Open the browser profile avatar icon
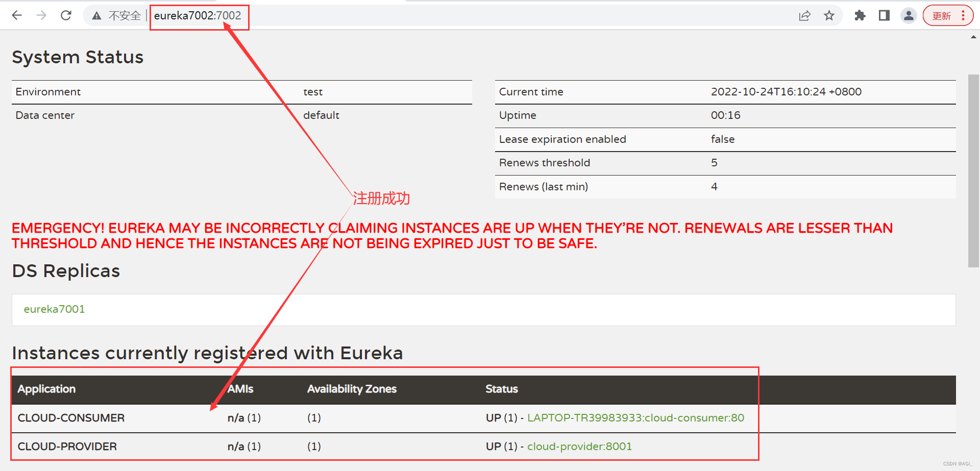The height and width of the screenshot is (471, 980). [x=909, y=15]
